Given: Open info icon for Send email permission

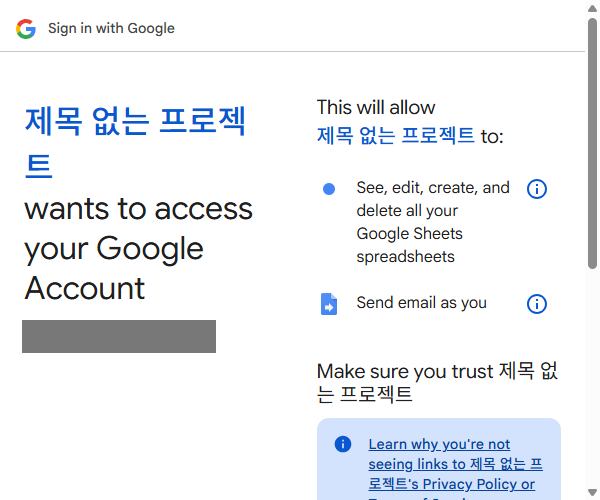Looking at the screenshot, I should click(x=536, y=304).
